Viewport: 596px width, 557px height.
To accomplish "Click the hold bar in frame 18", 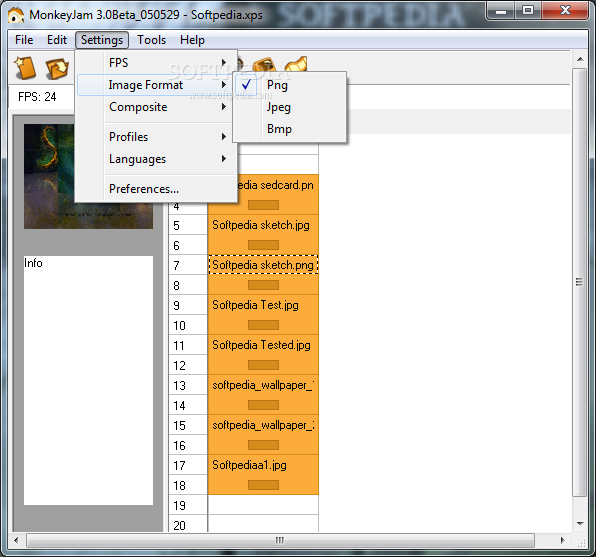I will tap(263, 485).
